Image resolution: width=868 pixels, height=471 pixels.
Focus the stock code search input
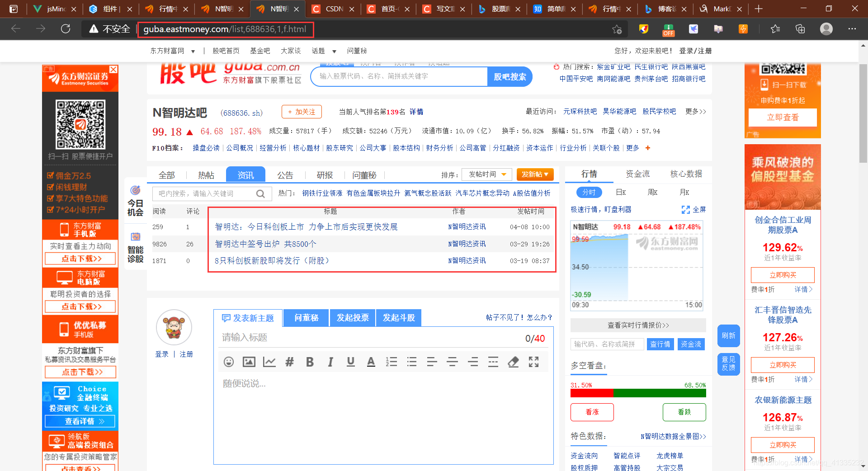[607, 344]
